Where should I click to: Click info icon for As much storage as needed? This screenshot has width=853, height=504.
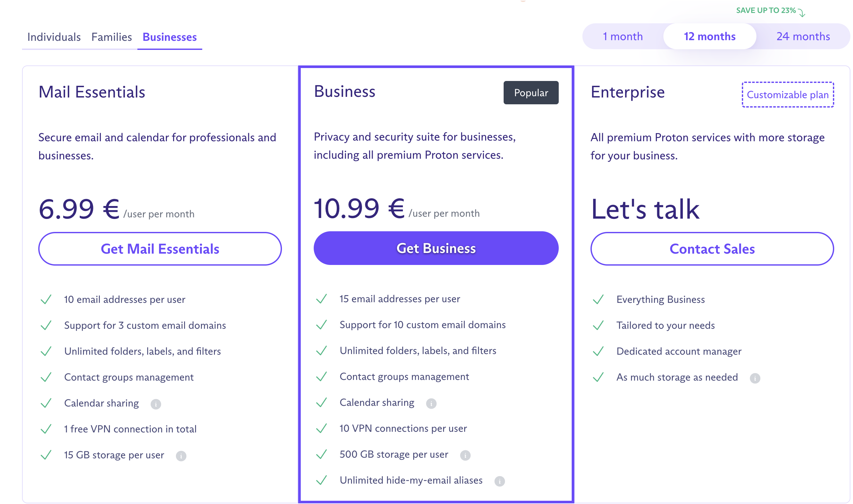pyautogui.click(x=755, y=378)
